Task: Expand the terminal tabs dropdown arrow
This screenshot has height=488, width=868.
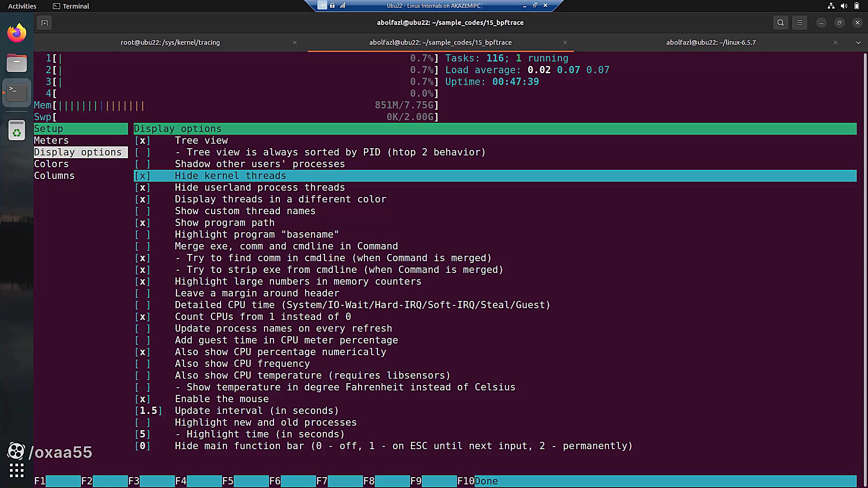Action: click(x=858, y=42)
